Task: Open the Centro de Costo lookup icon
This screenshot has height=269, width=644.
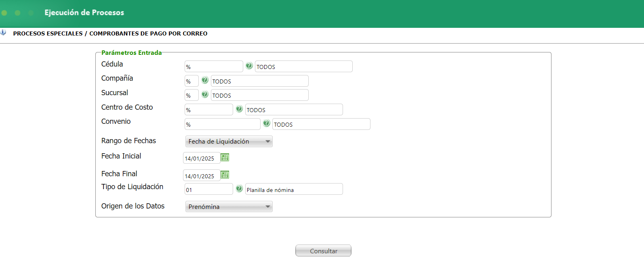Action: pyautogui.click(x=239, y=109)
